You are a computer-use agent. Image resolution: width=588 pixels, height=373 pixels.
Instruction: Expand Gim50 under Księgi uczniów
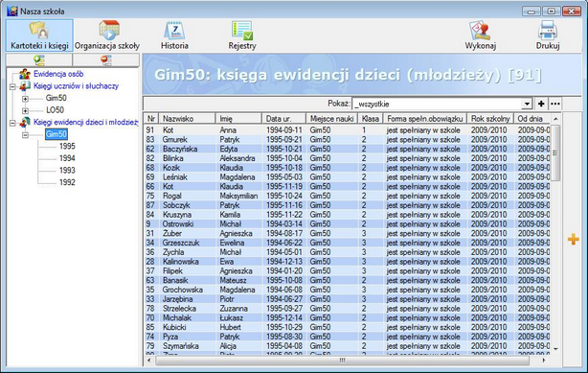tap(25, 99)
